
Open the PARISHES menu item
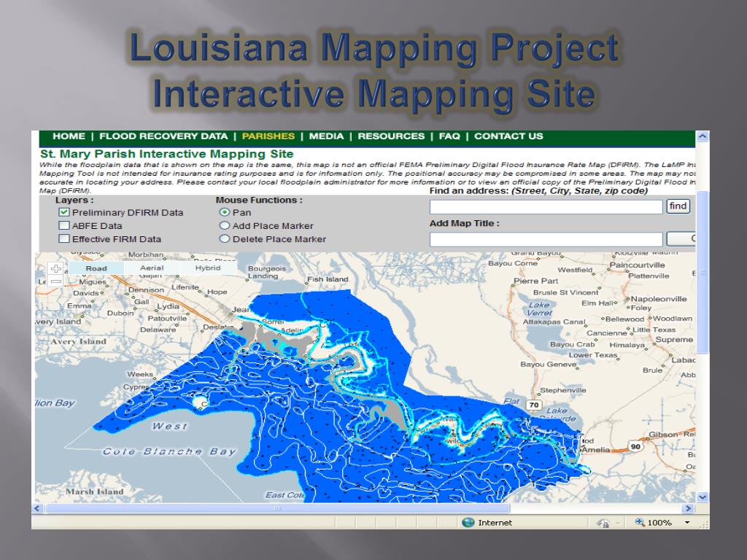[x=268, y=136]
